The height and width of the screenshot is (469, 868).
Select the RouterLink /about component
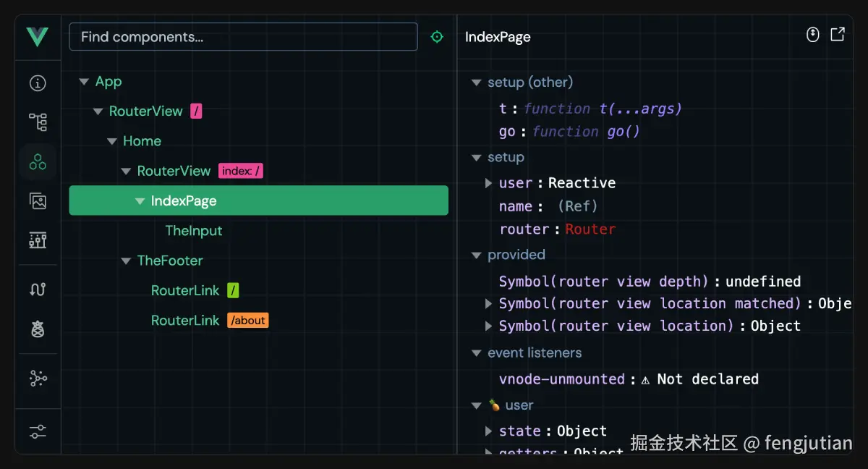point(185,320)
